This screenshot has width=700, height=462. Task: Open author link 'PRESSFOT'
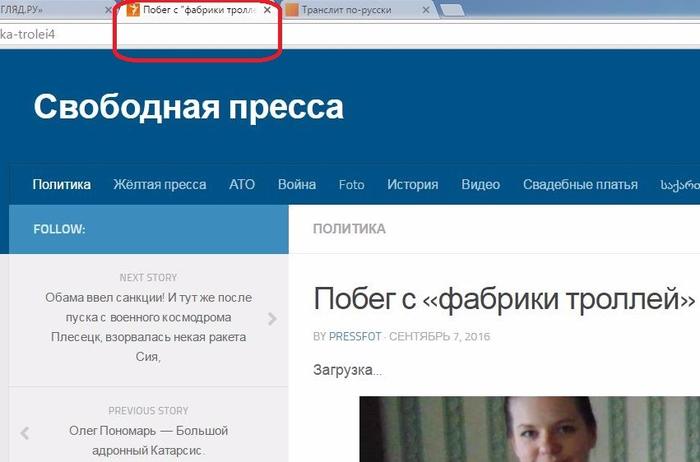coord(355,337)
